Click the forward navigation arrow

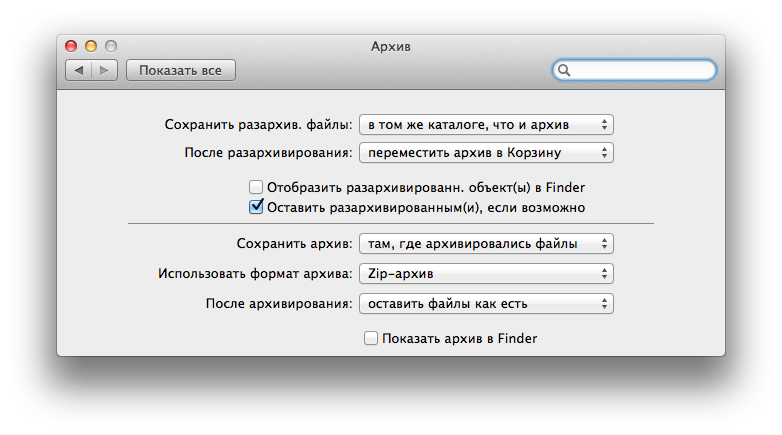105,70
